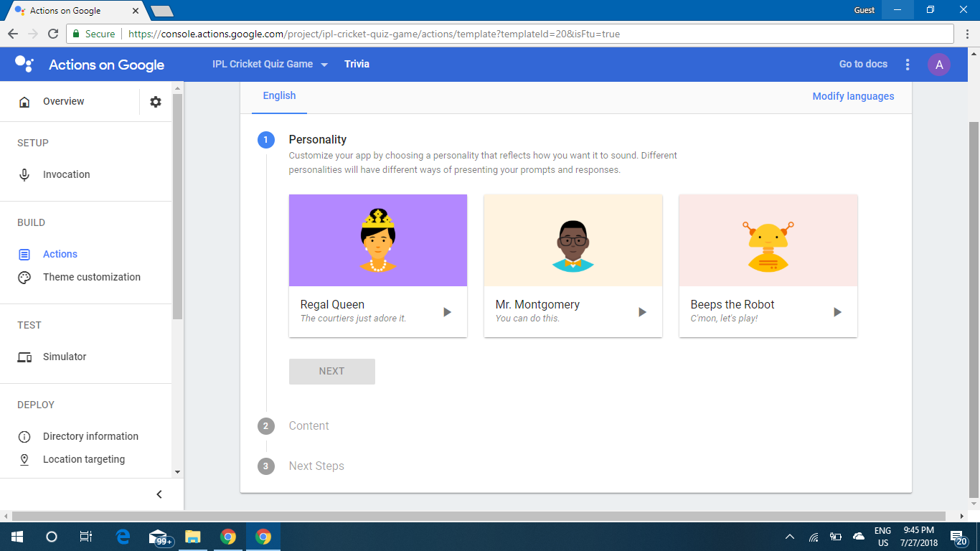Click the Invocation microphone icon
Screen dimensions: 980x551
24,174
